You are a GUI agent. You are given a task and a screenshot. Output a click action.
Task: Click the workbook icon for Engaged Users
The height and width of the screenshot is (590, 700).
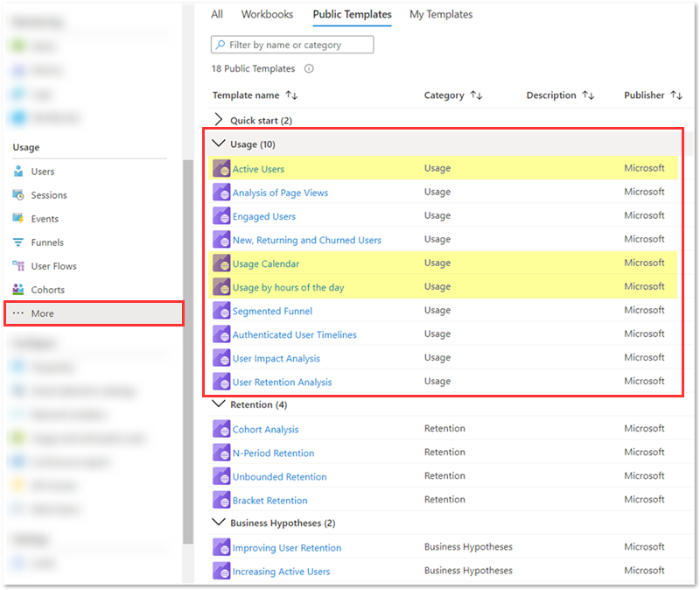(221, 215)
